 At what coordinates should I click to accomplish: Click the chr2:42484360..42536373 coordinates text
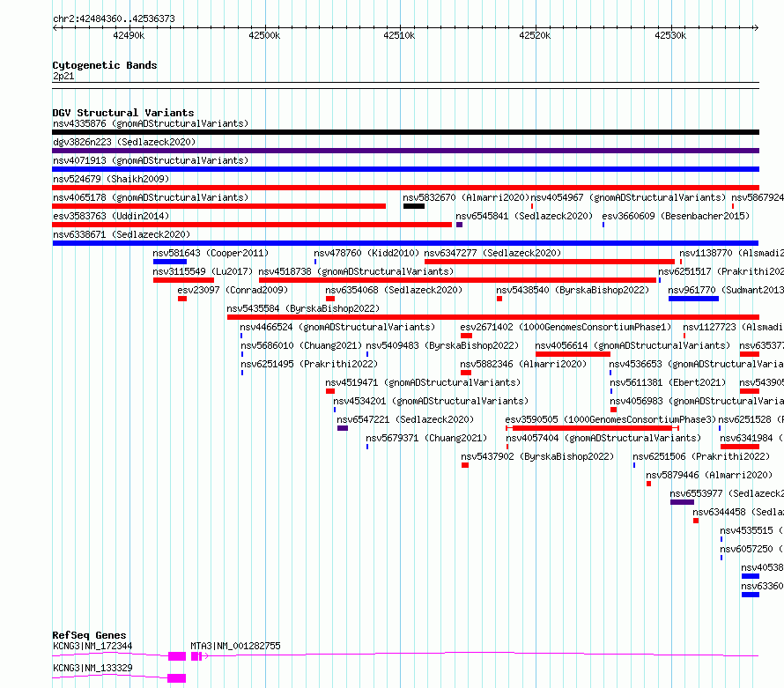point(114,18)
